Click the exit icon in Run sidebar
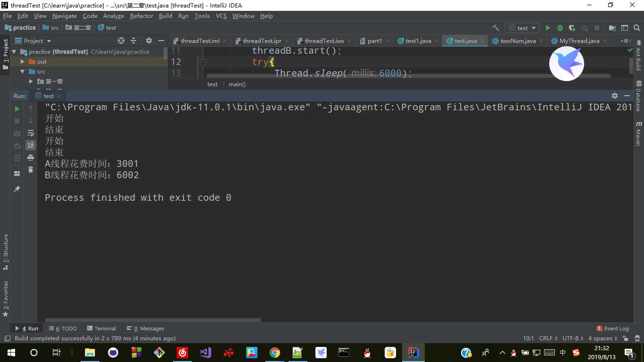Viewport: 644px width, 362px height. (x=17, y=158)
